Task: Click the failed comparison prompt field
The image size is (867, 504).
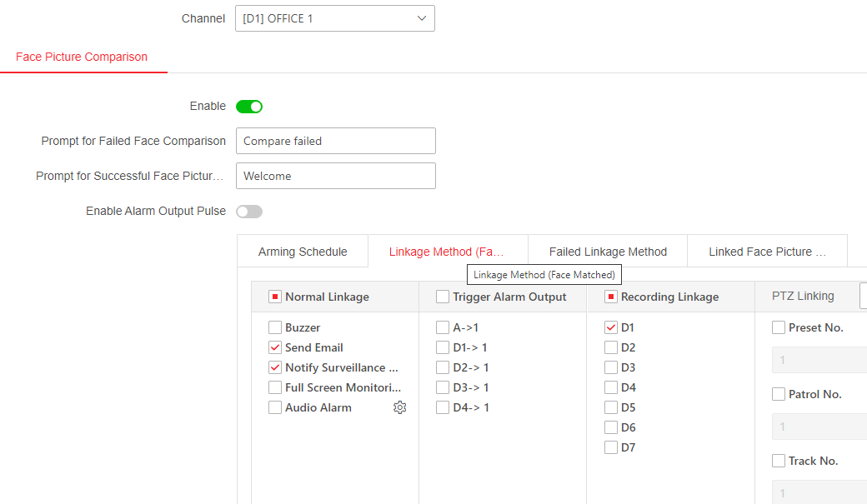Action: click(x=335, y=141)
